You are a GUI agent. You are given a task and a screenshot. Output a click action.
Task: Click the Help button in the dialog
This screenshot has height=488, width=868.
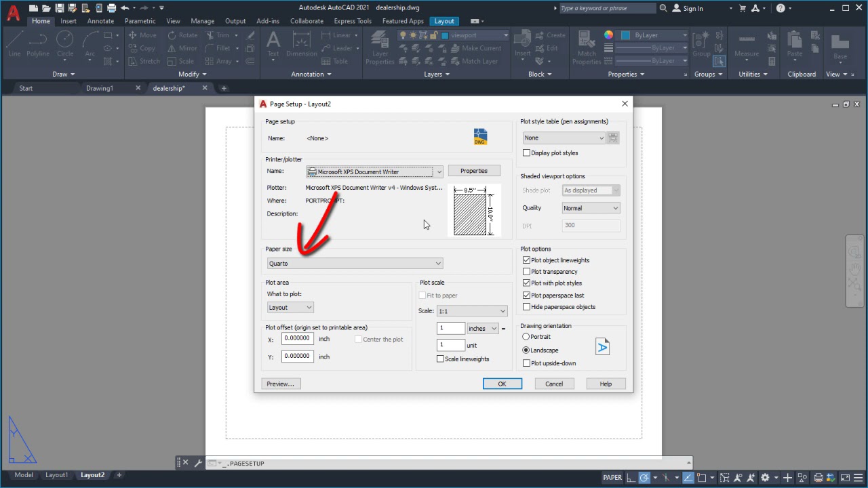pyautogui.click(x=606, y=384)
